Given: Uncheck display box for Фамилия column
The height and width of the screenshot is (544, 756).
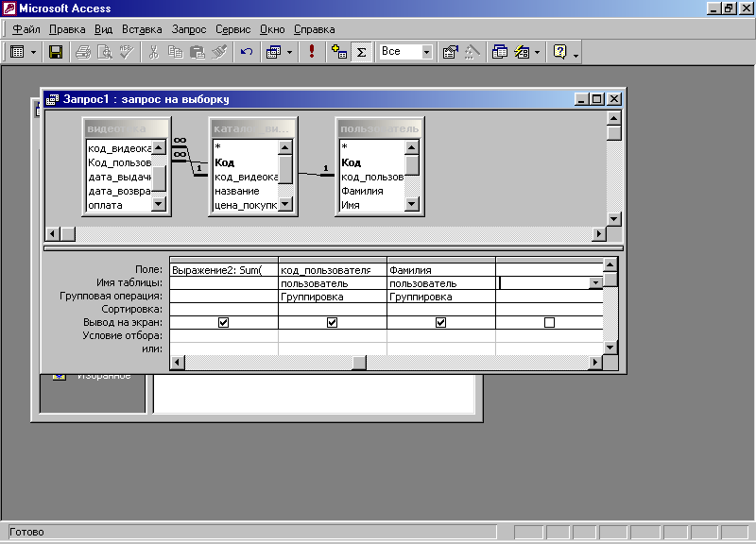Looking at the screenshot, I should coord(440,322).
